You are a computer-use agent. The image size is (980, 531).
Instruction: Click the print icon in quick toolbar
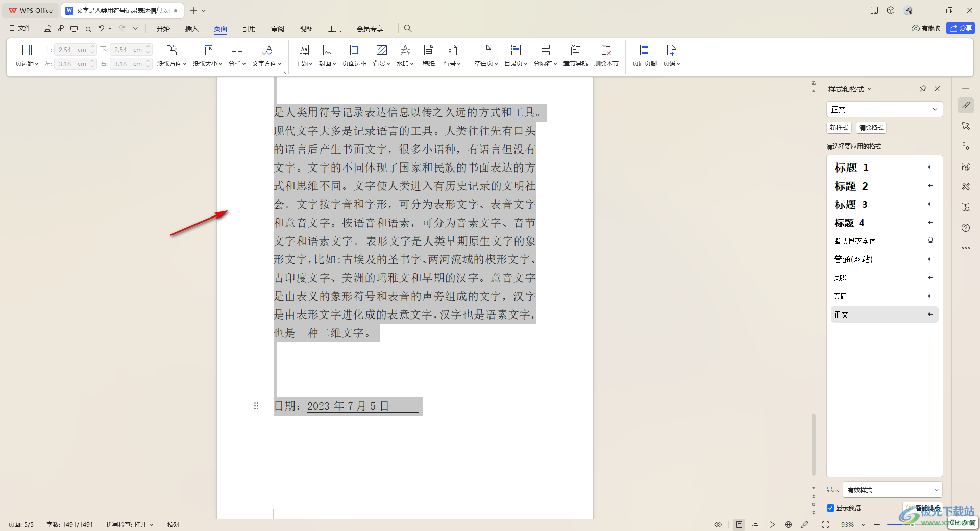coord(74,28)
